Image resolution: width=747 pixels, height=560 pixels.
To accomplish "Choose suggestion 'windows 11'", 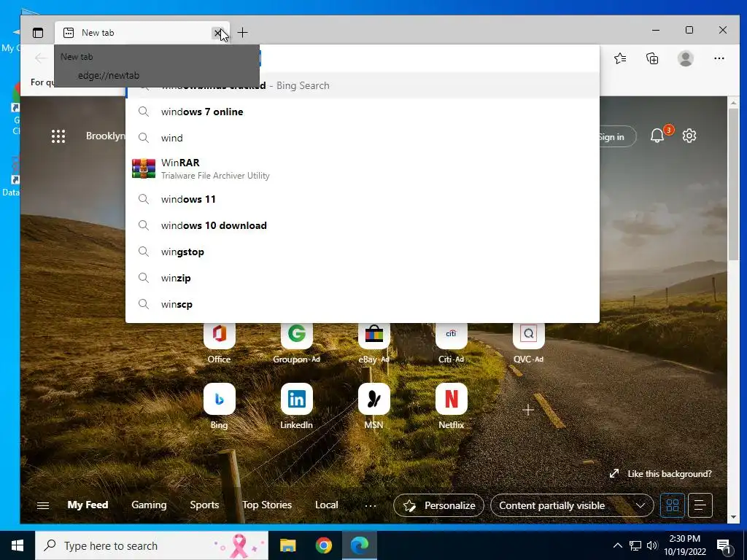I will (x=362, y=199).
